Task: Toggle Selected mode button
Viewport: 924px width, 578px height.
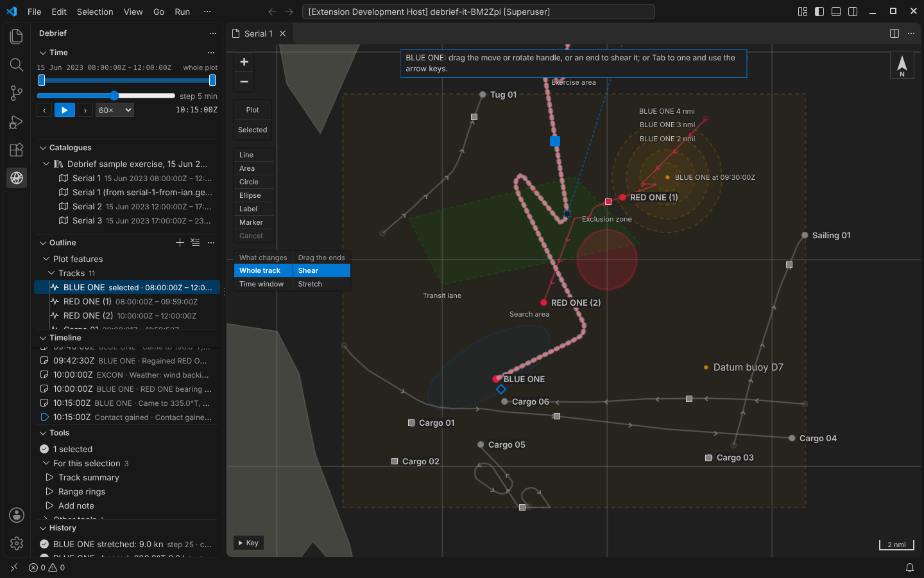Action: (x=253, y=130)
